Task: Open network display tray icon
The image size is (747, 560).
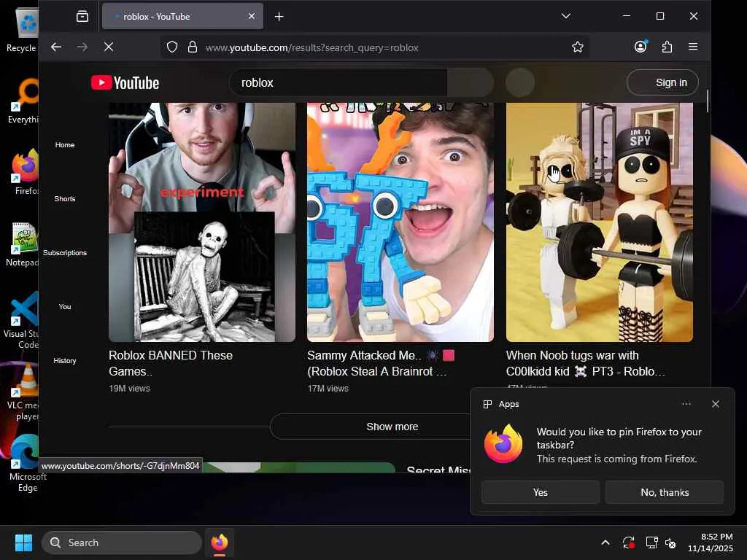Action: (651, 542)
